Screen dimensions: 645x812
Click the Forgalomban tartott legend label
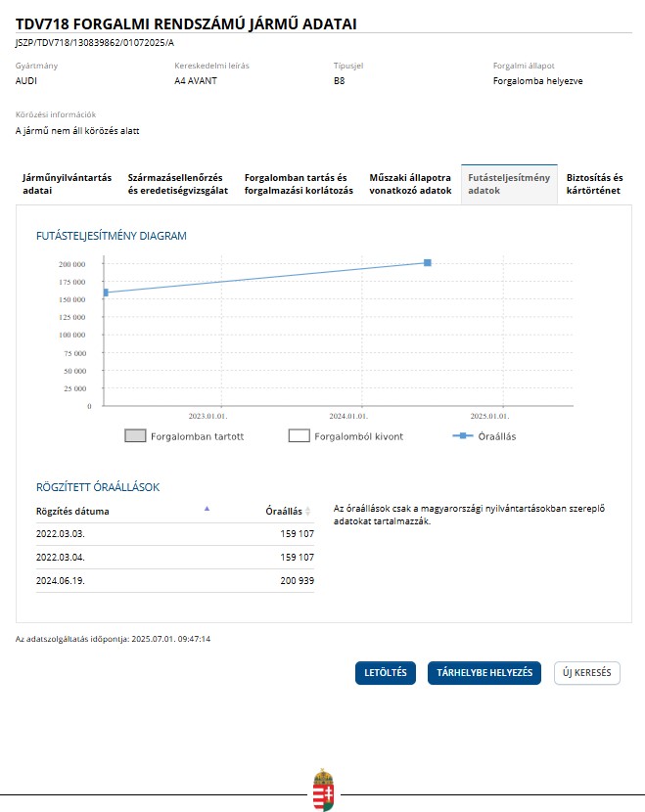(x=197, y=436)
